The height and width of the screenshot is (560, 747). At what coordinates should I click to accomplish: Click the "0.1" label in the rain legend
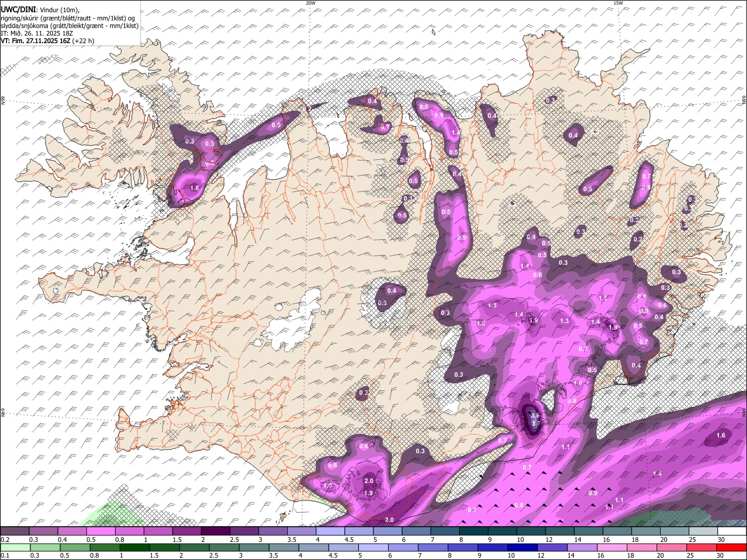tap(5, 555)
